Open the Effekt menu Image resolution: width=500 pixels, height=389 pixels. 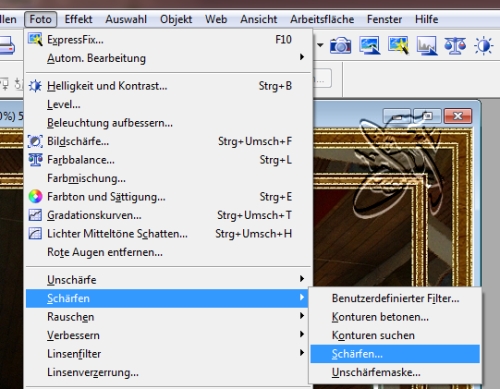[78, 19]
